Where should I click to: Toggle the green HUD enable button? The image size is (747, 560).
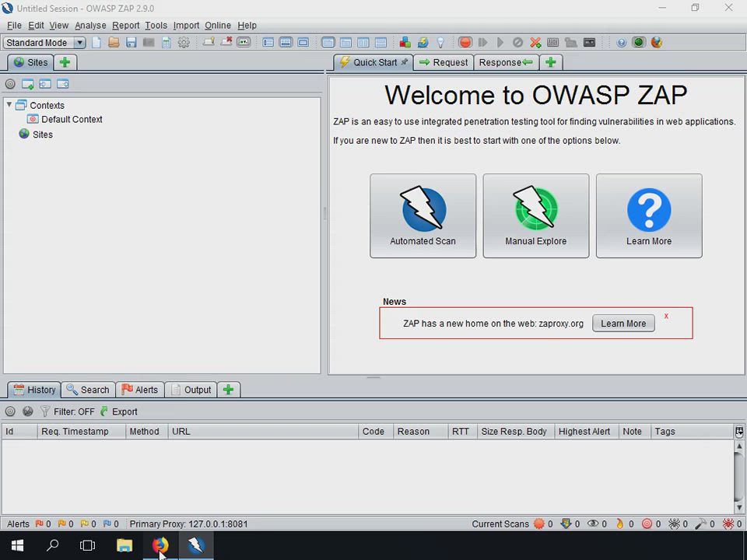click(x=639, y=42)
